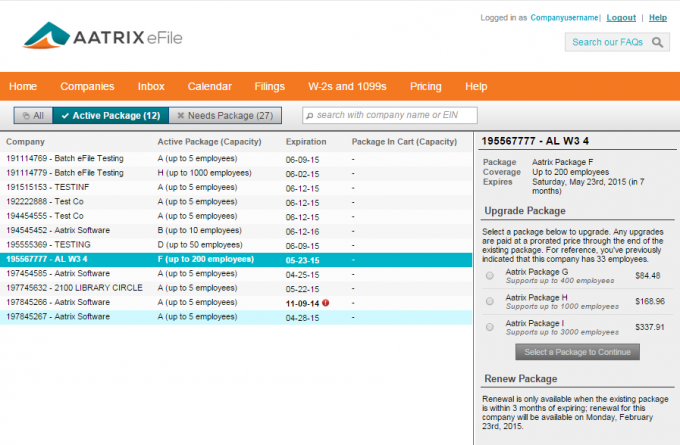Click the $168.96 package price
This screenshot has height=445, width=680.
pyautogui.click(x=650, y=301)
